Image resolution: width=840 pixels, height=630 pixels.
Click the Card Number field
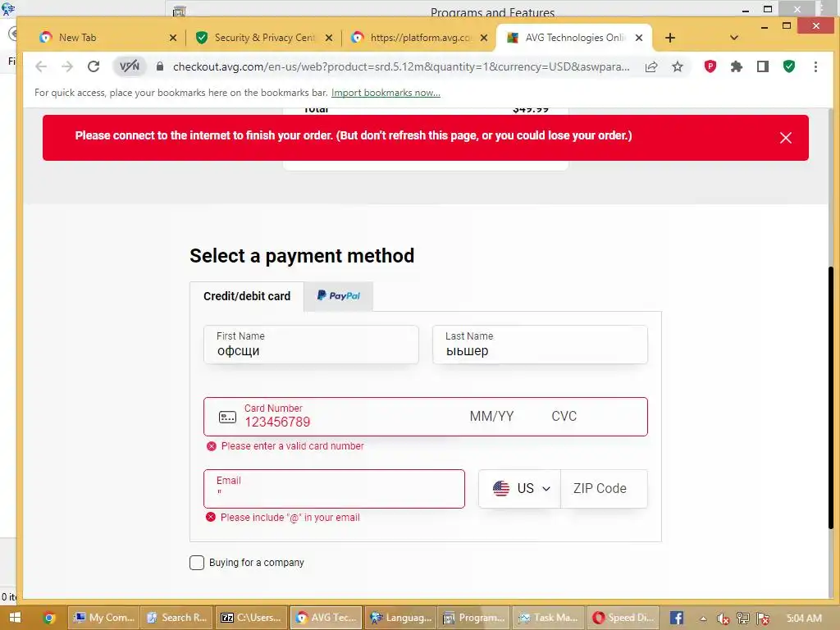point(348,417)
